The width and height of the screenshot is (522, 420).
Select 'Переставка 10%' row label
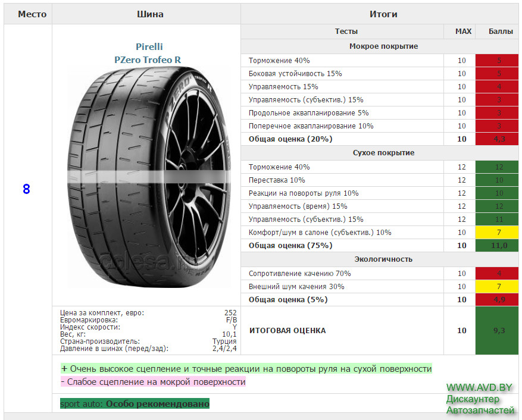(x=277, y=180)
